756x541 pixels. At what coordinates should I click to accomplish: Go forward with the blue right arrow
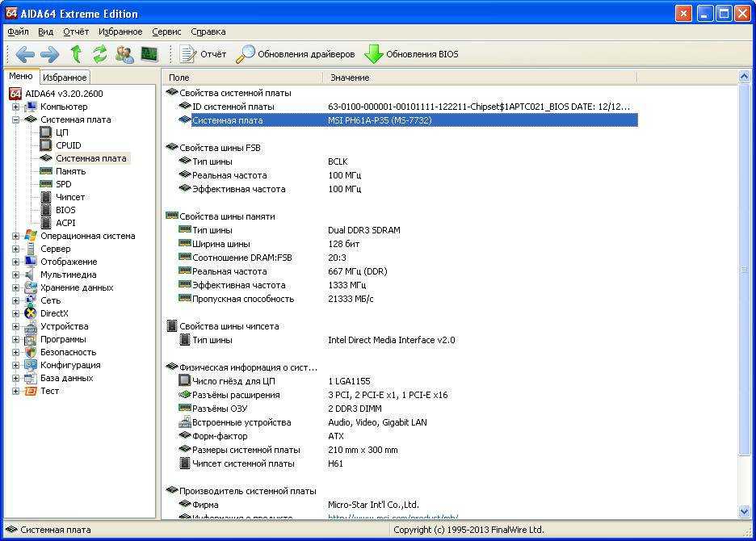(x=49, y=54)
